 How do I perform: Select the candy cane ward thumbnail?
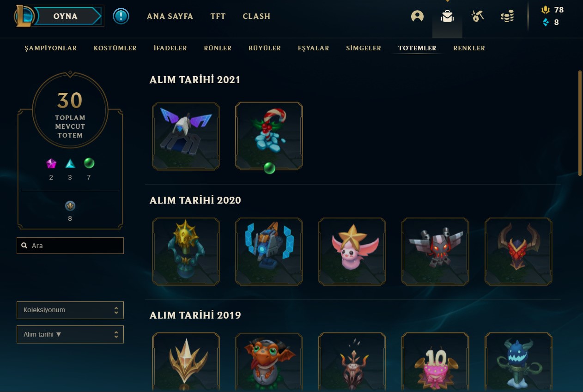click(269, 136)
